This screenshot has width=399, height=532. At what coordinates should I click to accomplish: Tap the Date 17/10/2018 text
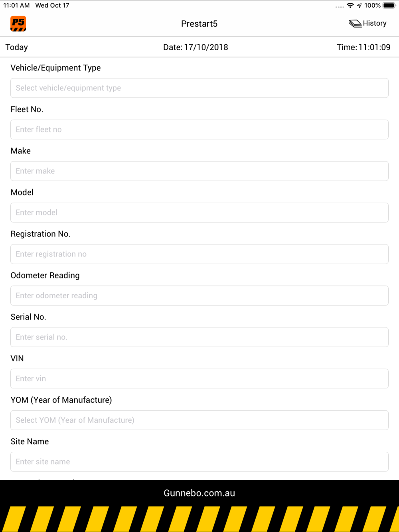196,47
